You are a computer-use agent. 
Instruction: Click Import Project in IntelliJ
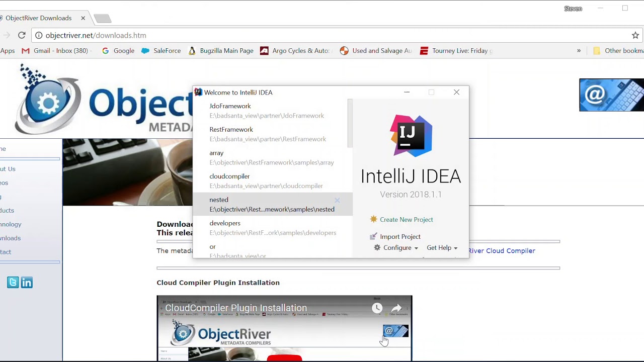click(395, 237)
